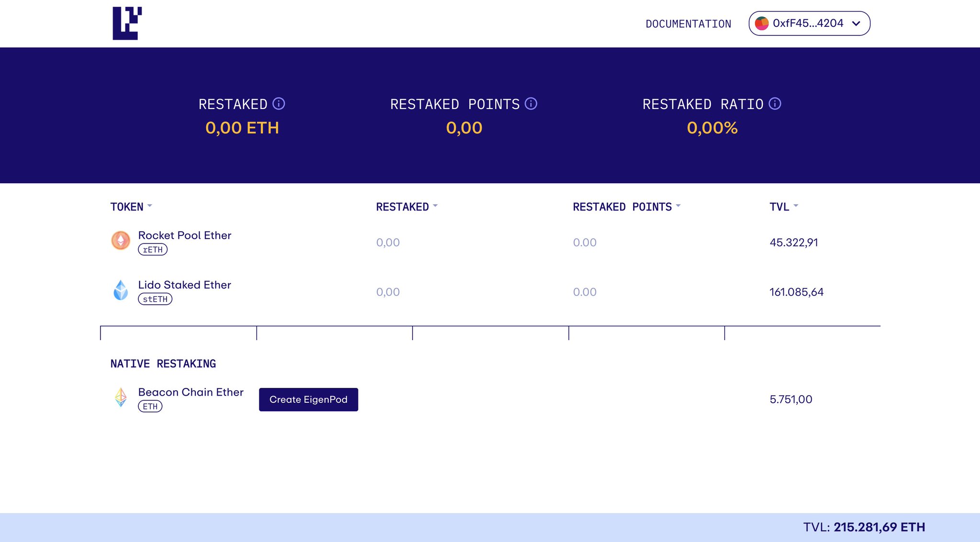980x542 pixels.
Task: Click the Beacon Chain Ether label
Action: 190,392
